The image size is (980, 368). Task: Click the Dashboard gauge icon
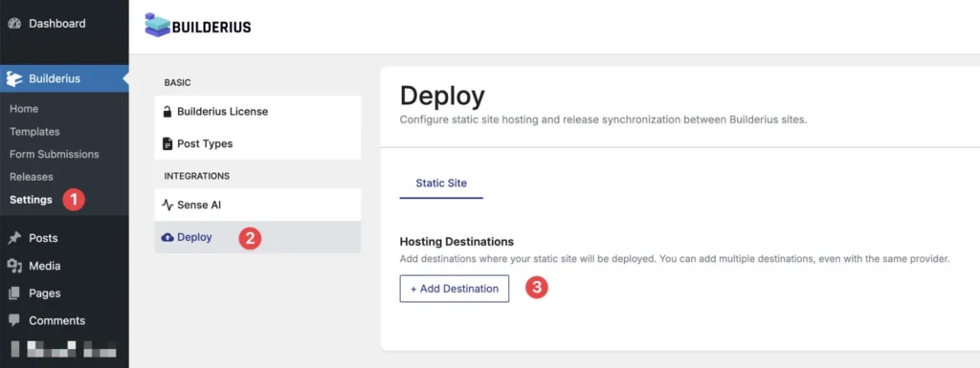click(x=14, y=24)
